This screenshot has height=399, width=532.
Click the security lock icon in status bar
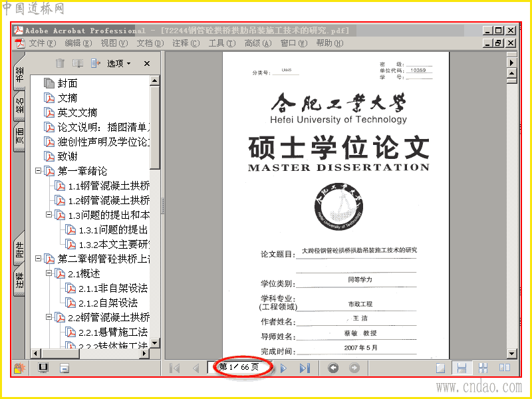(x=19, y=368)
